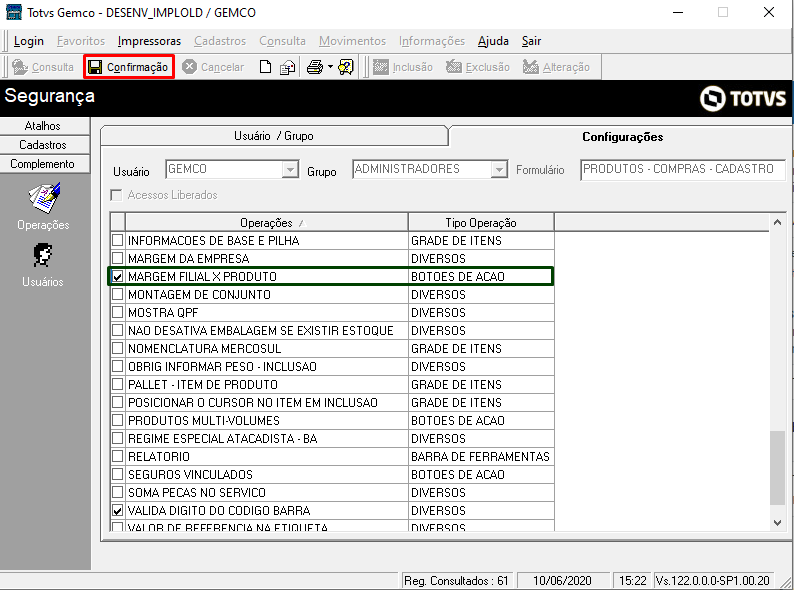Check INFORMACOES DE BASE E PILHA
Viewport: 794px width, 590px height.
coord(117,240)
